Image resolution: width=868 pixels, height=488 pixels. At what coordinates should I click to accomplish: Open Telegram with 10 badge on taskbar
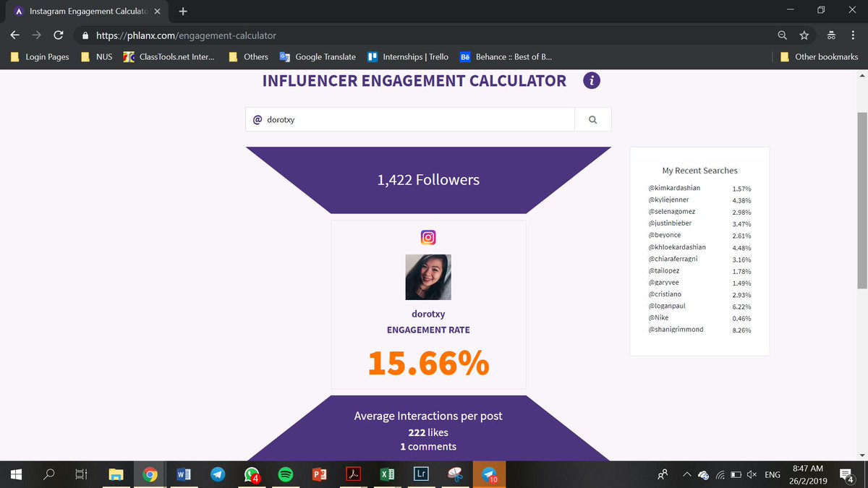(x=489, y=474)
